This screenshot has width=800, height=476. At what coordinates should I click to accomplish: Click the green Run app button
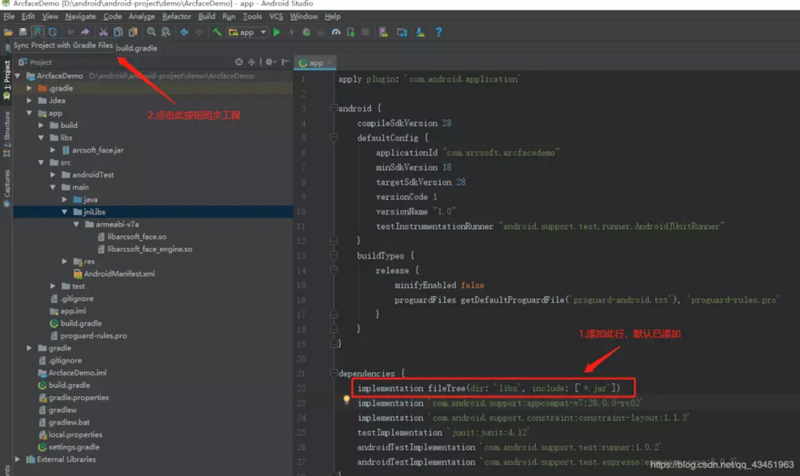coord(277,32)
